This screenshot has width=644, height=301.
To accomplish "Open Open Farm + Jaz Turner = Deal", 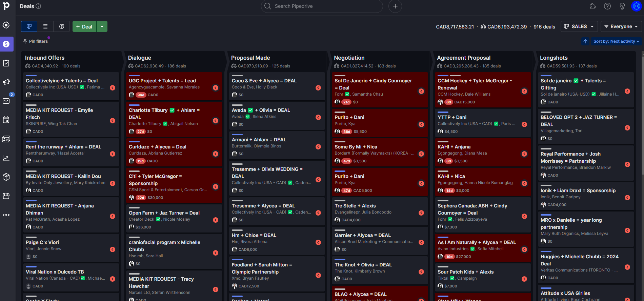I will pyautogui.click(x=174, y=218).
